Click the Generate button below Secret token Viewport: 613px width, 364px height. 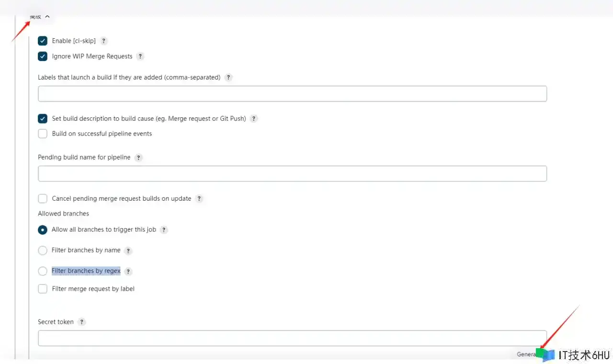527,354
